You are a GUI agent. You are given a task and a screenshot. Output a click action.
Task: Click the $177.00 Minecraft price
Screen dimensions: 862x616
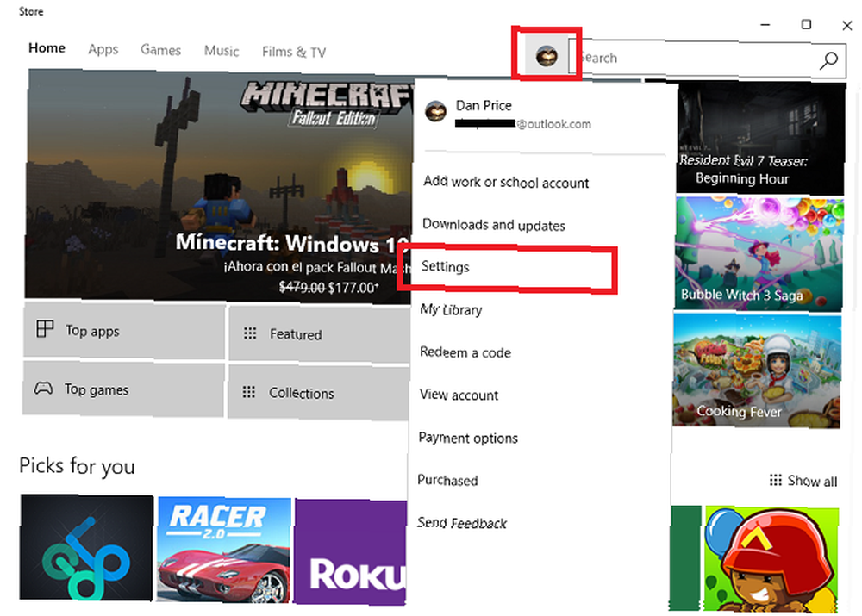tap(353, 288)
